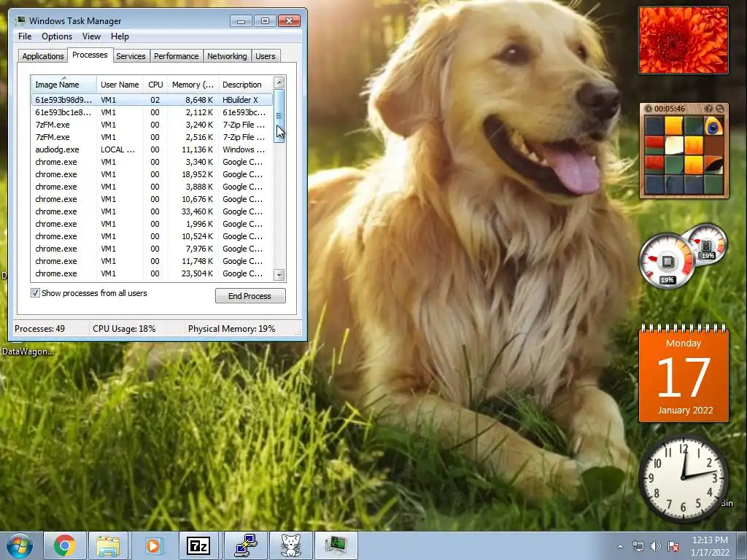Select the 7zFM.exe row using 2,516 K
747x560 pixels.
click(x=152, y=137)
